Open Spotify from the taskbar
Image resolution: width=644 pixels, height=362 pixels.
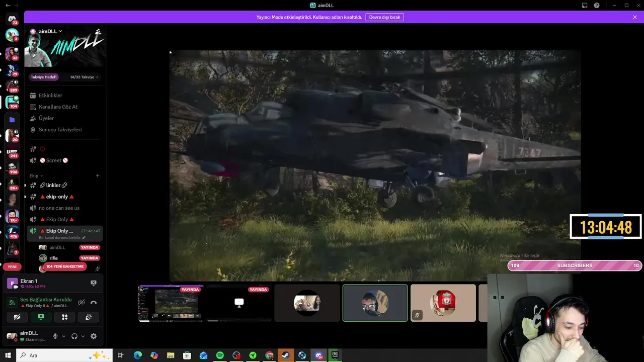[220, 355]
